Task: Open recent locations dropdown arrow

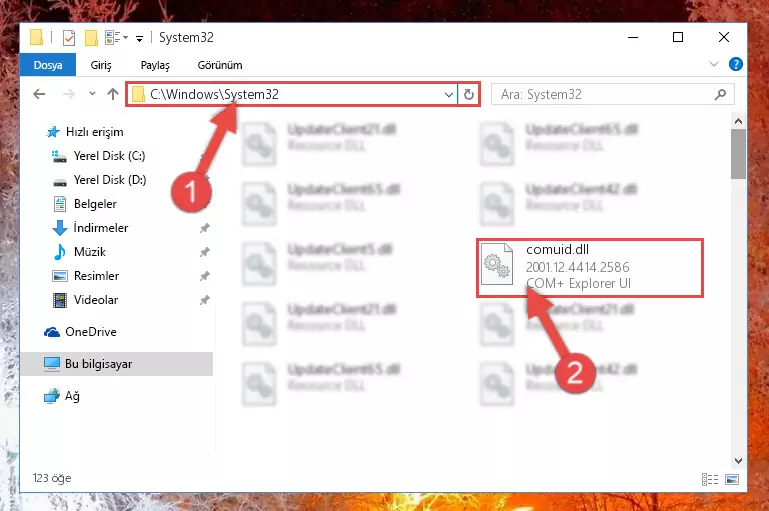Action: pos(92,94)
